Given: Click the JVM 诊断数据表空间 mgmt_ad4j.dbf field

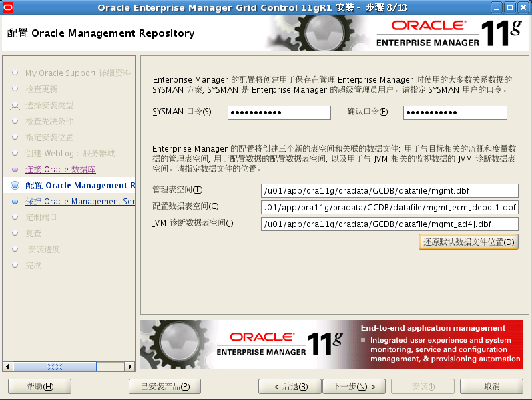Looking at the screenshot, I should point(390,224).
